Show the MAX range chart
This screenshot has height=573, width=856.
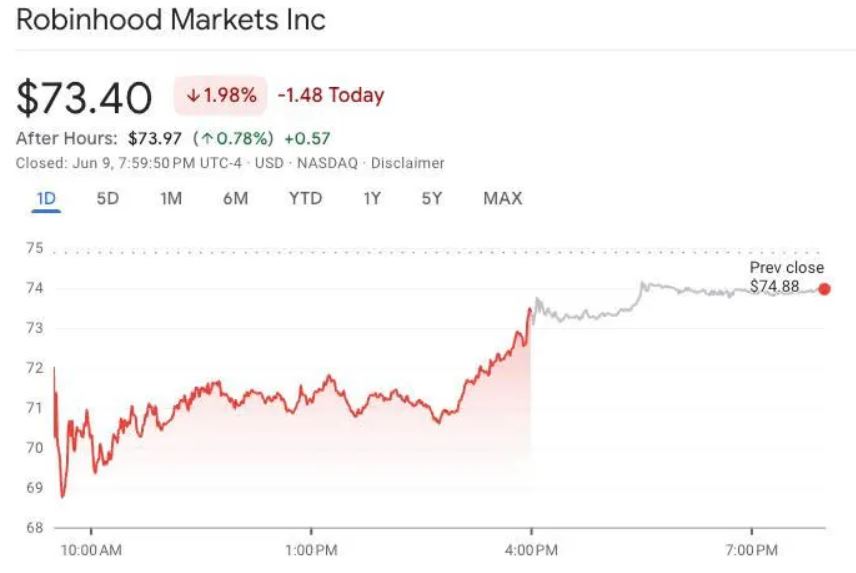click(502, 198)
